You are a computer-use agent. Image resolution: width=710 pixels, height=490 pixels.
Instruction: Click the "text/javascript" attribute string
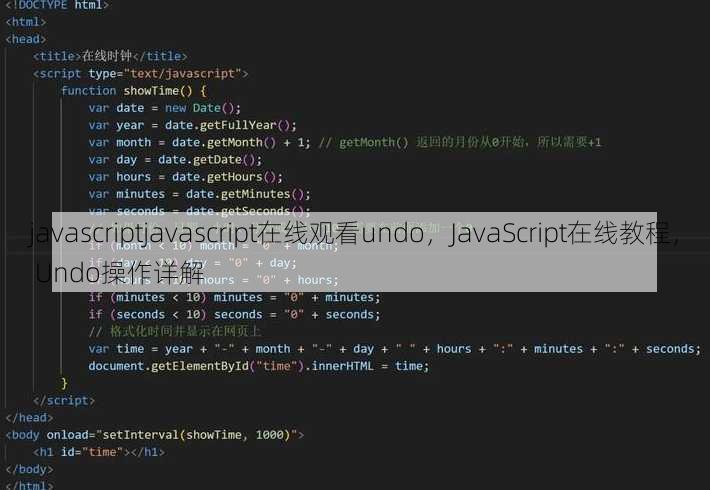click(x=182, y=73)
